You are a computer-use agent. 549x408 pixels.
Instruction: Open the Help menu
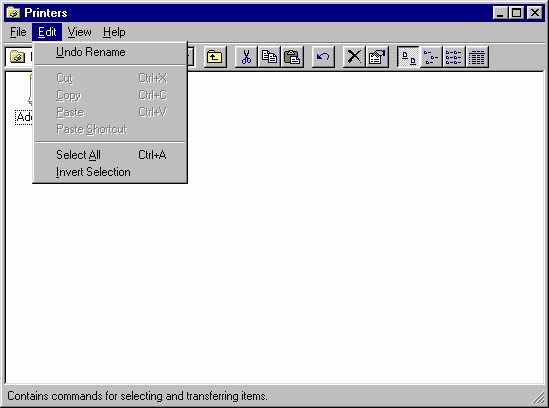coord(114,32)
